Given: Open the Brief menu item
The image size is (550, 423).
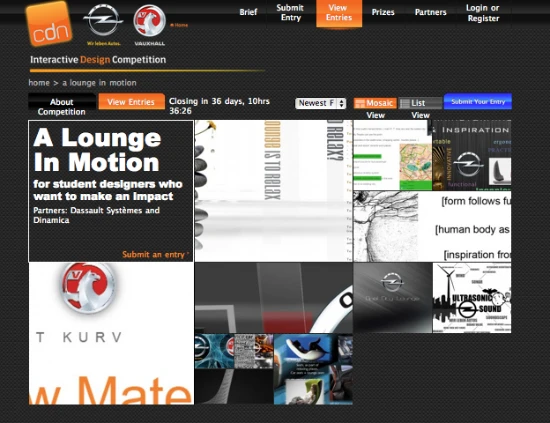Looking at the screenshot, I should [248, 12].
